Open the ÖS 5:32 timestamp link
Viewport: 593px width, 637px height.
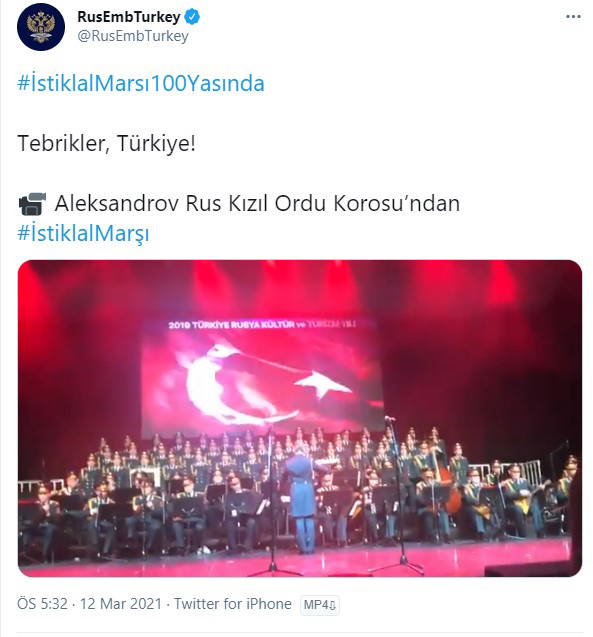(x=42, y=604)
